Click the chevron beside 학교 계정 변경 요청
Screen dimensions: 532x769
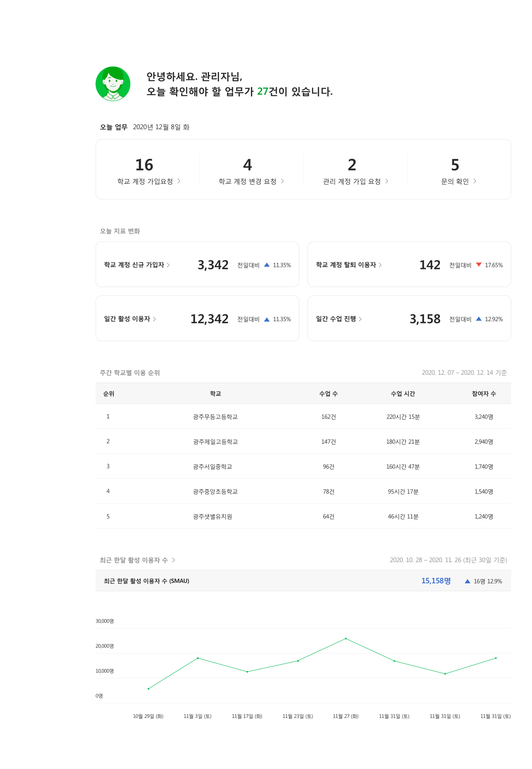pyautogui.click(x=282, y=181)
